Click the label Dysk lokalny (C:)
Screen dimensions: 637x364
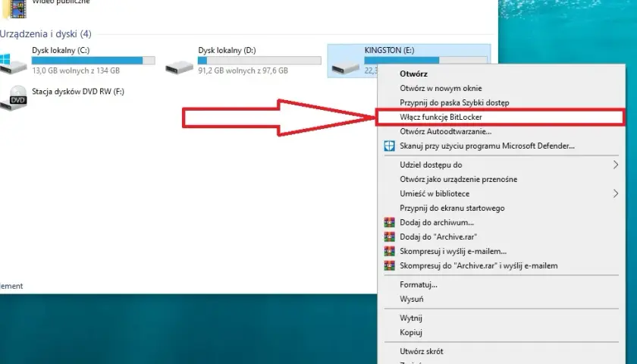click(x=61, y=50)
